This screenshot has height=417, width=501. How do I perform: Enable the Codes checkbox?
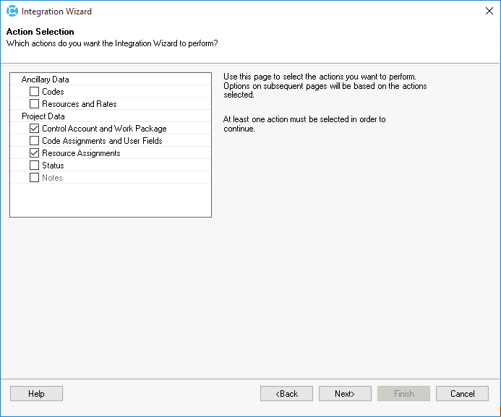point(34,91)
